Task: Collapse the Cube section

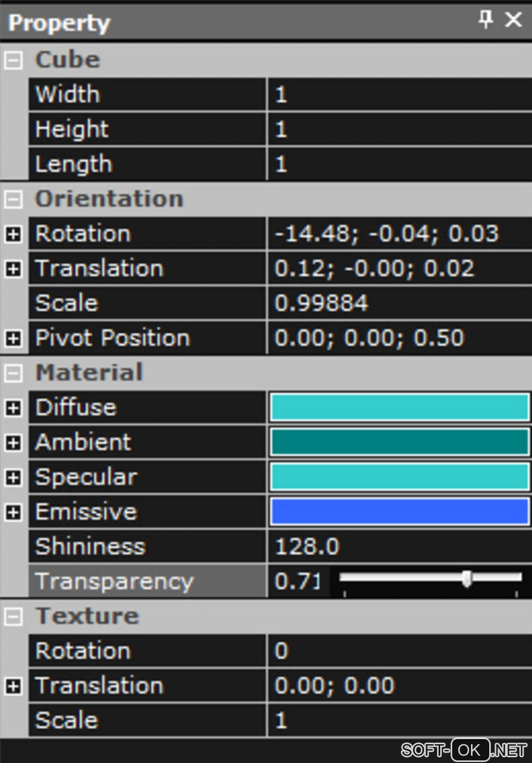Action: [x=14, y=60]
